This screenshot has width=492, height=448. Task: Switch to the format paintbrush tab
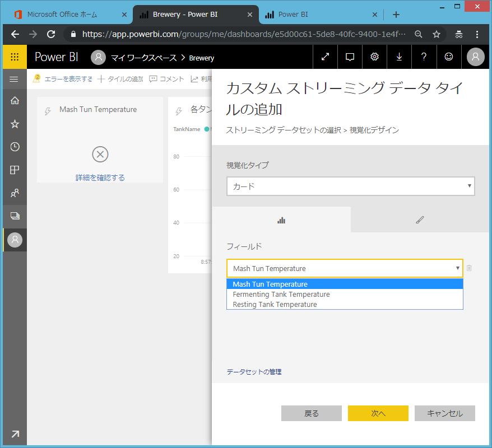420,220
